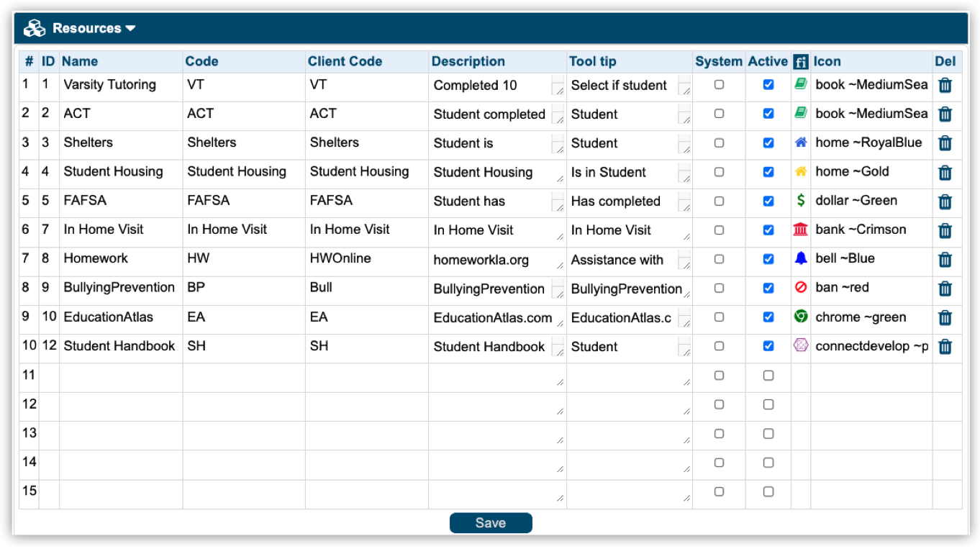Click the gold home icon for Student Housing
This screenshot has height=549, width=980.
pyautogui.click(x=800, y=172)
